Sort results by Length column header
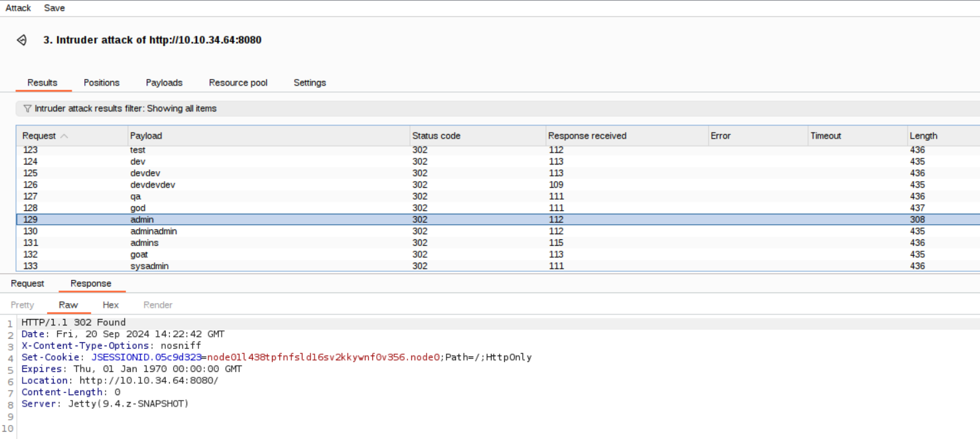Image resolution: width=980 pixels, height=439 pixels. [x=923, y=136]
